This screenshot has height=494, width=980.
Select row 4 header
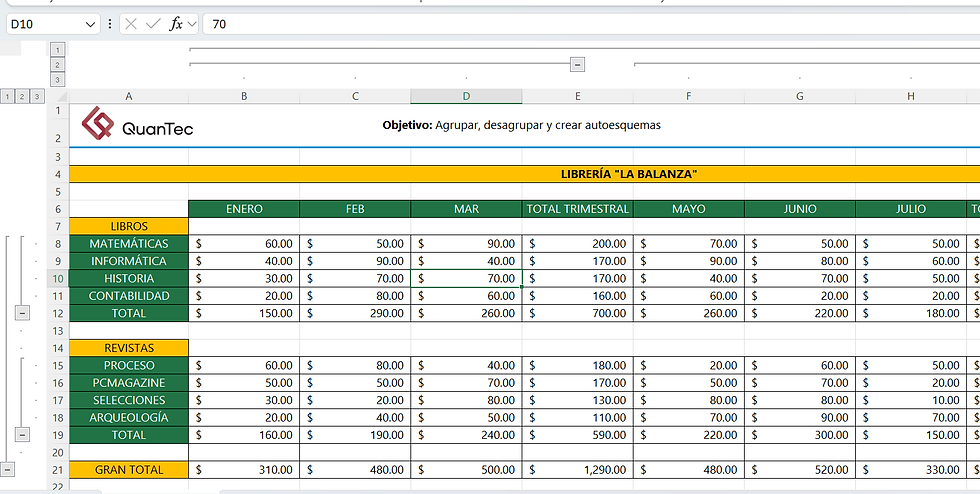58,174
